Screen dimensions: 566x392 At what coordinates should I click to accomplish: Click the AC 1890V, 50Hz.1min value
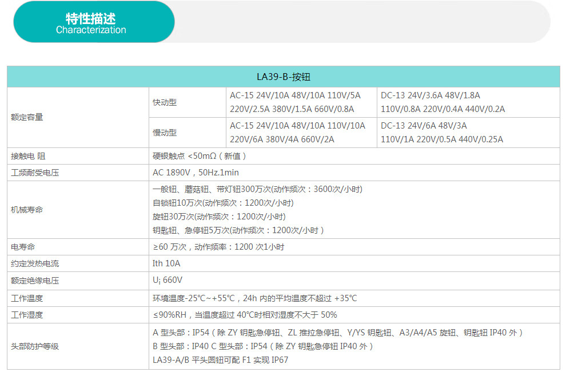[x=196, y=173]
